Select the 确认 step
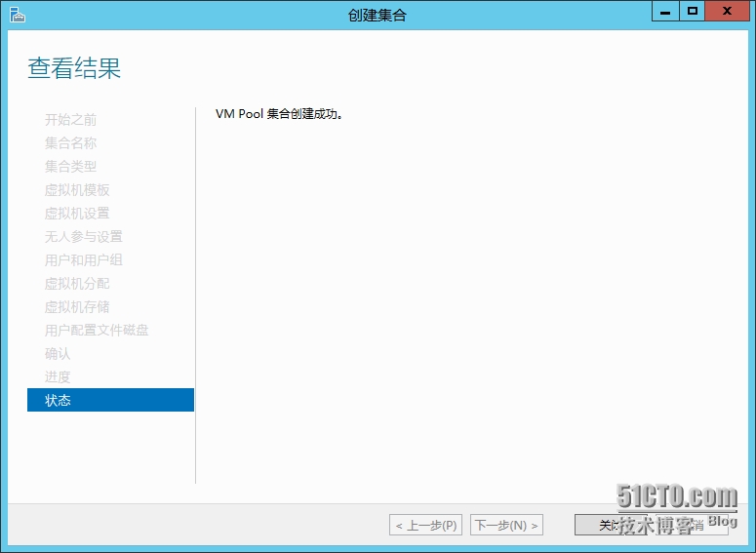756x553 pixels. click(58, 353)
